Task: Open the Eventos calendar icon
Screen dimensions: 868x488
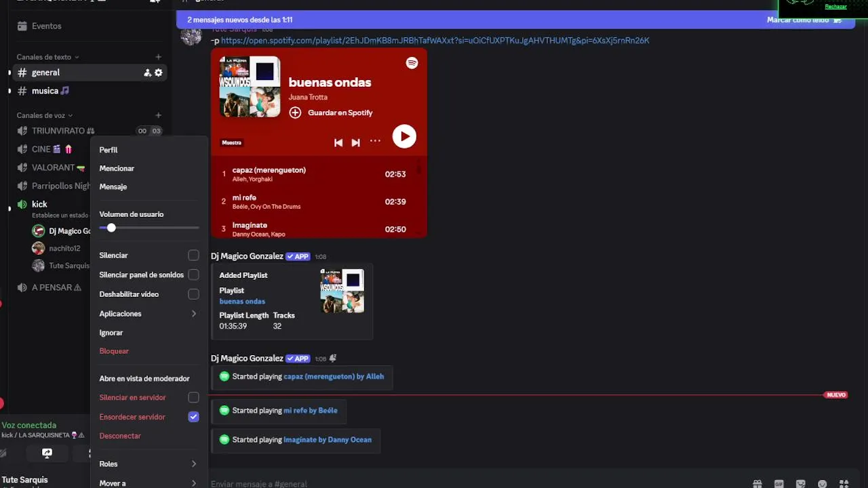Action: click(x=22, y=26)
